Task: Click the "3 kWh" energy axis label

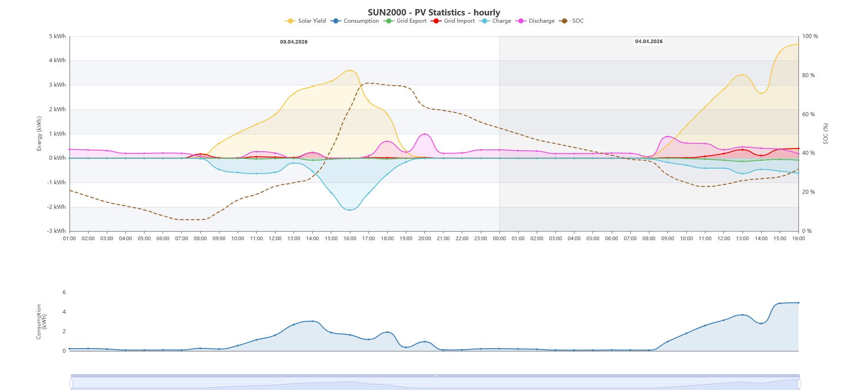Action: [x=57, y=85]
